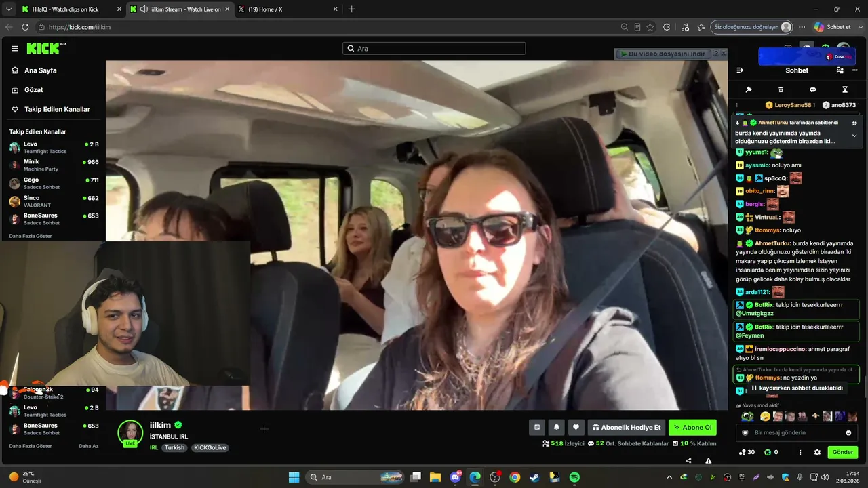The image size is (868, 488).
Task: Open Discord from the taskbar
Action: 456,477
